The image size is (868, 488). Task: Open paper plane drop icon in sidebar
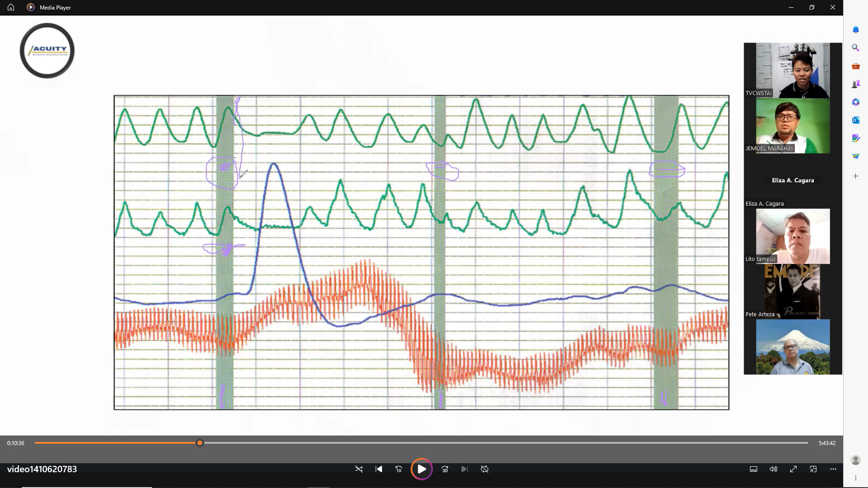pyautogui.click(x=855, y=156)
